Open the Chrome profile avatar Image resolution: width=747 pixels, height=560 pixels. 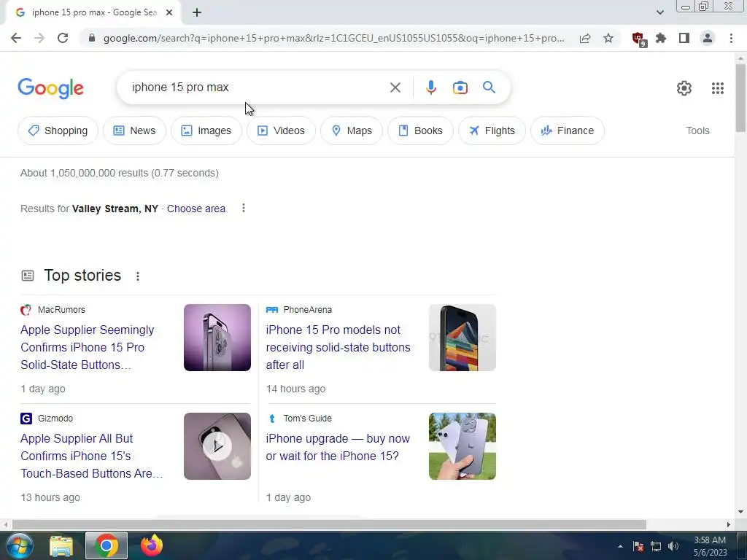click(x=708, y=38)
